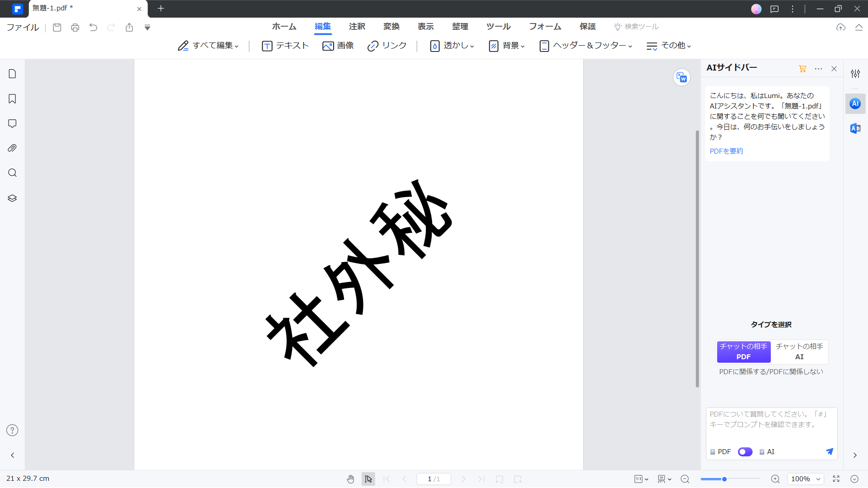Open the translation tool on right sidebar
This screenshot has height=488, width=868.
click(855, 128)
